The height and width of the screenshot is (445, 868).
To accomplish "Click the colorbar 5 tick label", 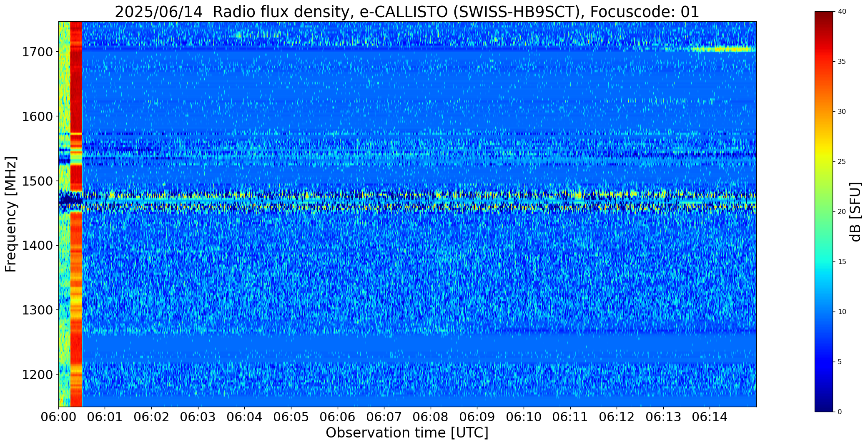I will pos(840,362).
